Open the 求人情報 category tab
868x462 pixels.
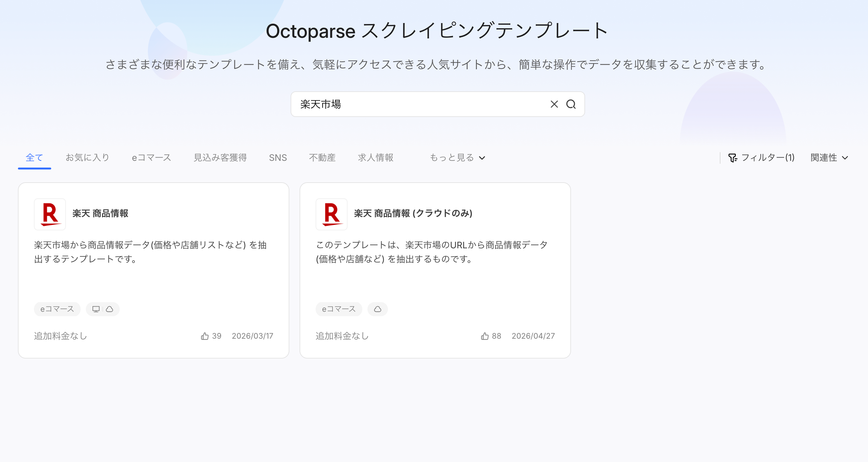(375, 158)
